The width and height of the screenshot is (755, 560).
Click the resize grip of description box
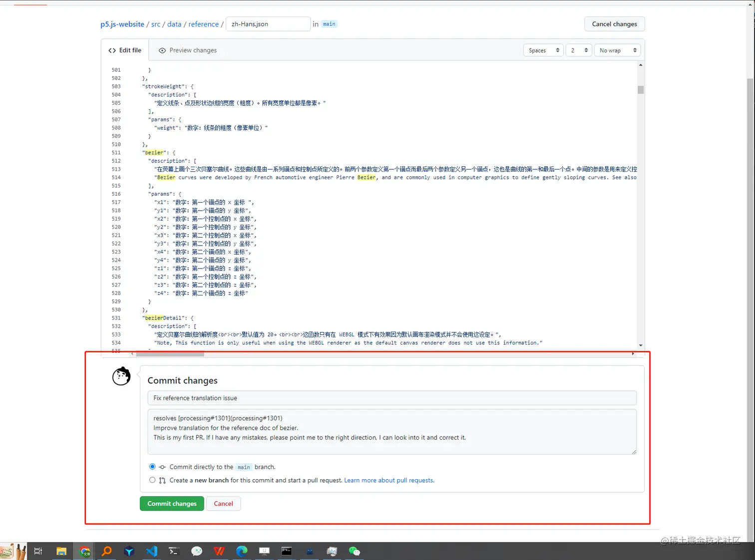[634, 452]
